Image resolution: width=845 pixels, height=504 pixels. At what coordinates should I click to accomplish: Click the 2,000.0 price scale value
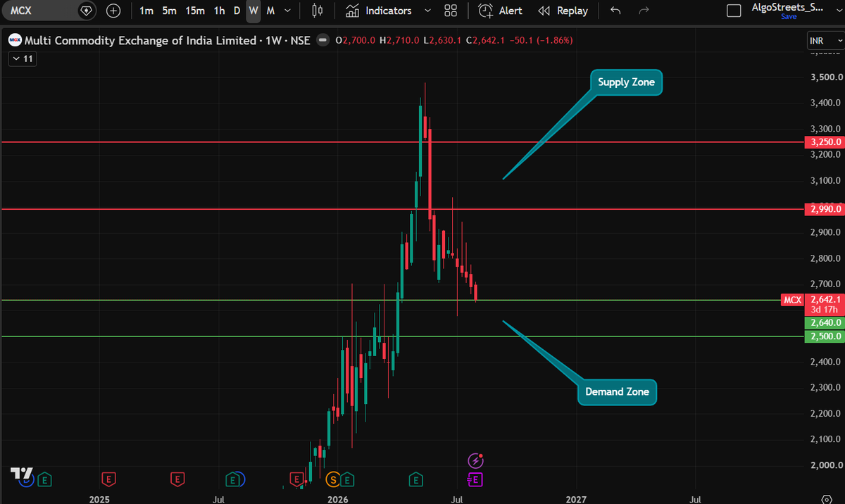tap(826, 465)
